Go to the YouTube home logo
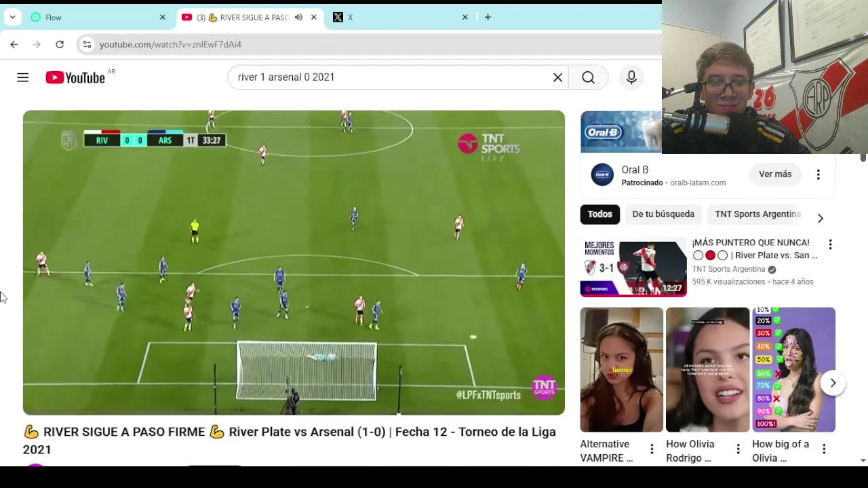Viewport: 868px width, 488px height. click(75, 77)
